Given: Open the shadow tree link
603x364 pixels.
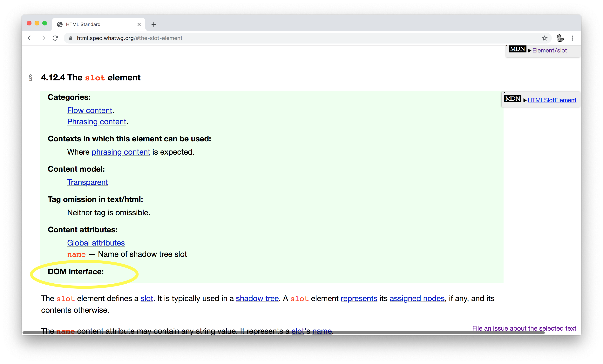Looking at the screenshot, I should click(257, 298).
